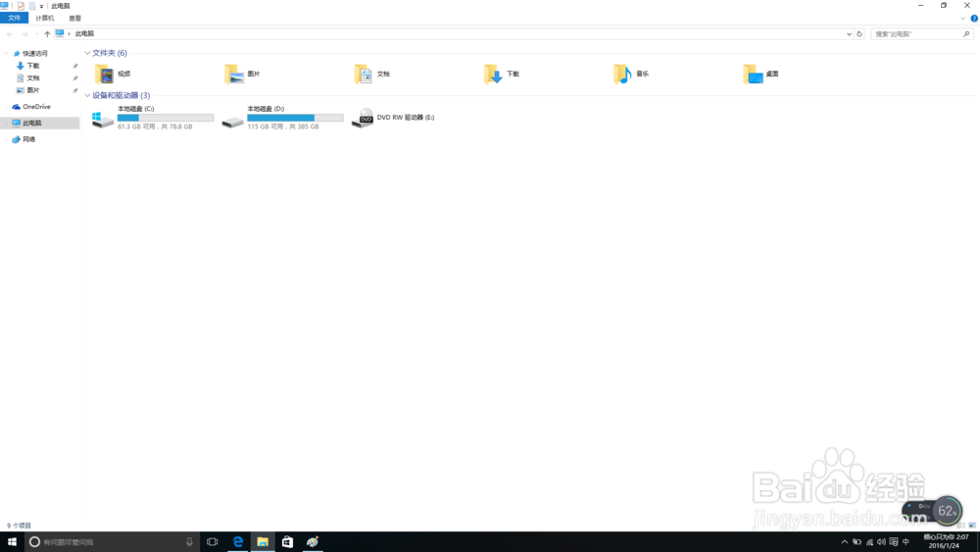980x552 pixels.
Task: Click the Cortana search box on taskbar
Action: point(112,542)
